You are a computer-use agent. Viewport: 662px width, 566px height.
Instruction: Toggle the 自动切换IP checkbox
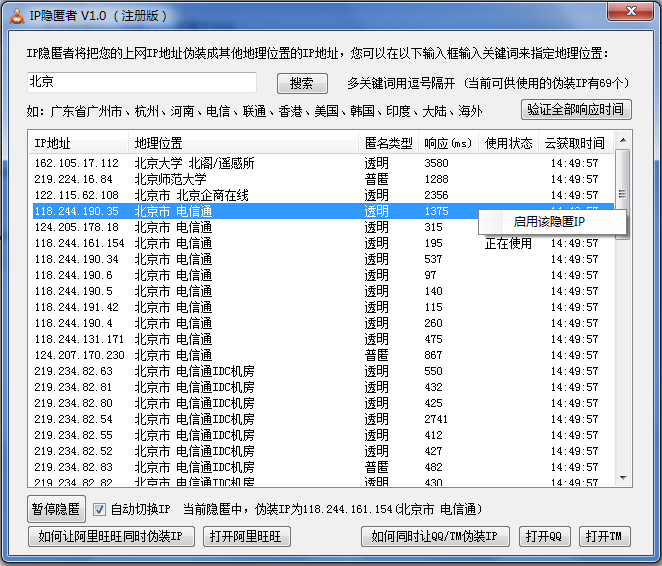tap(99, 509)
